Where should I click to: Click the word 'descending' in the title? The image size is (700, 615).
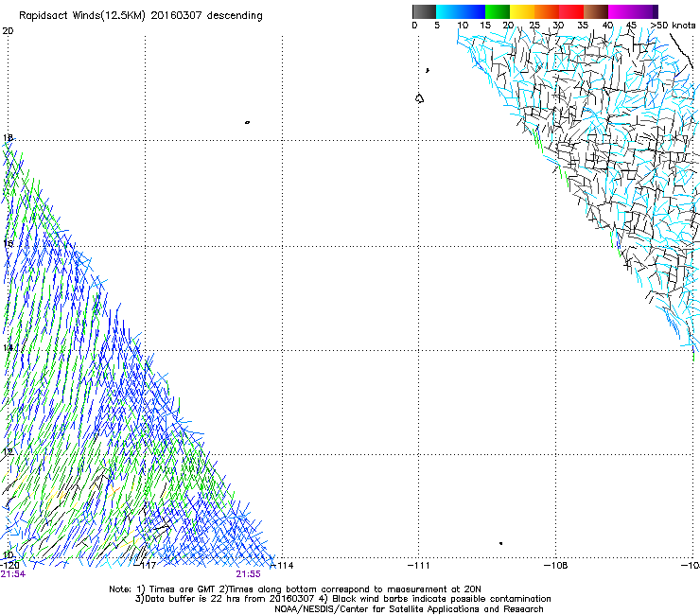tap(235, 16)
